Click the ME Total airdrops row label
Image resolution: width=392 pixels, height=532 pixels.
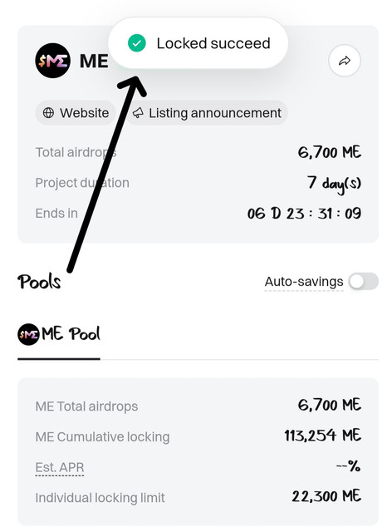(x=87, y=406)
